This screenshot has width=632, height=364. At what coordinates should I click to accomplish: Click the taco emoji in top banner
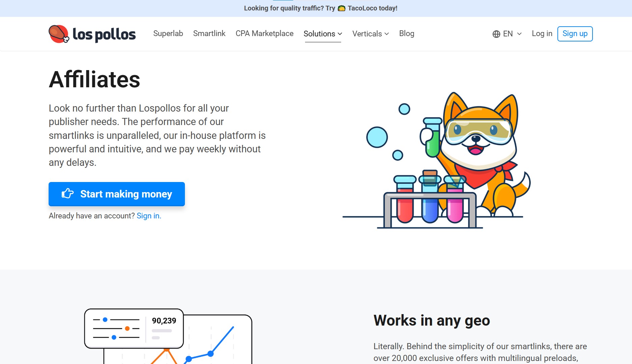tap(341, 8)
